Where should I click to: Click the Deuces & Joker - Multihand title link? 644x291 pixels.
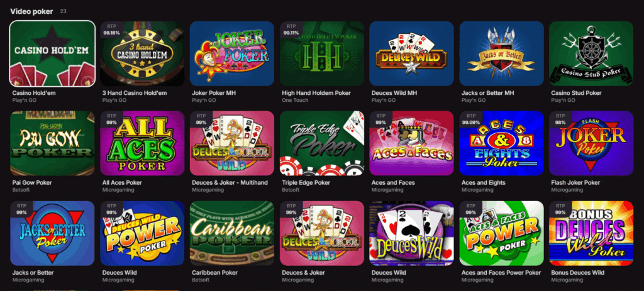tap(230, 183)
